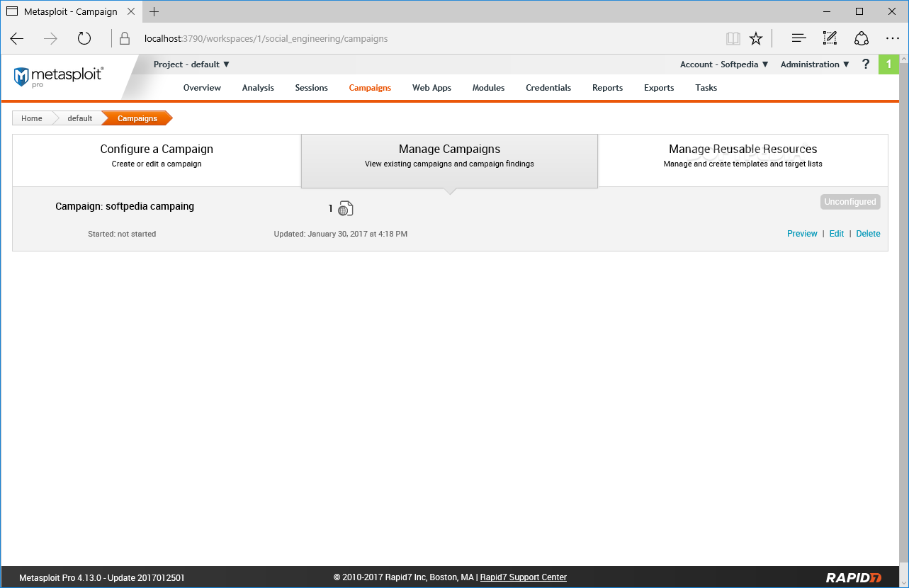Click the web page component icon for softpedia campaing
This screenshot has height=588, width=909.
click(x=345, y=208)
